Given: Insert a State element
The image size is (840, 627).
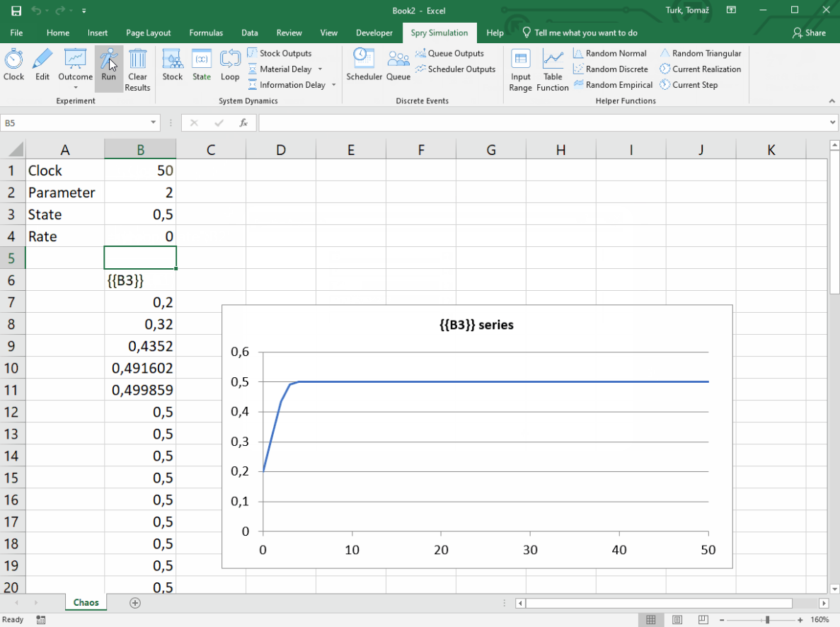Looking at the screenshot, I should pyautogui.click(x=202, y=64).
